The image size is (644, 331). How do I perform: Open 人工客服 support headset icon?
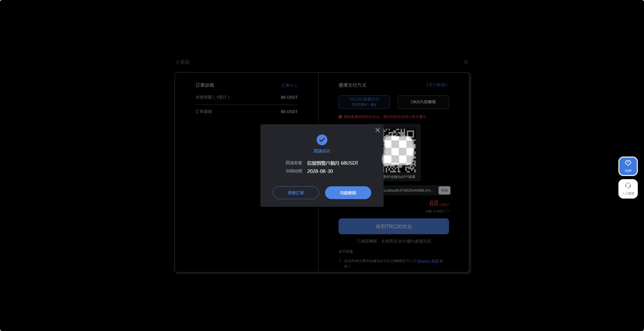[x=628, y=189]
